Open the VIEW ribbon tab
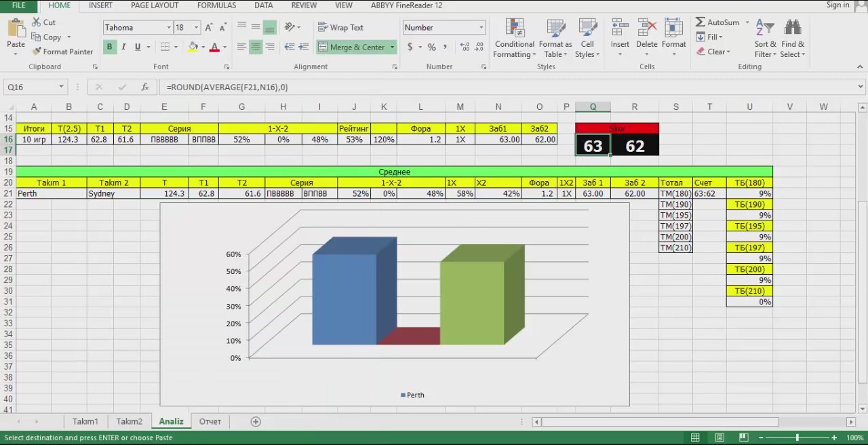 coord(344,5)
